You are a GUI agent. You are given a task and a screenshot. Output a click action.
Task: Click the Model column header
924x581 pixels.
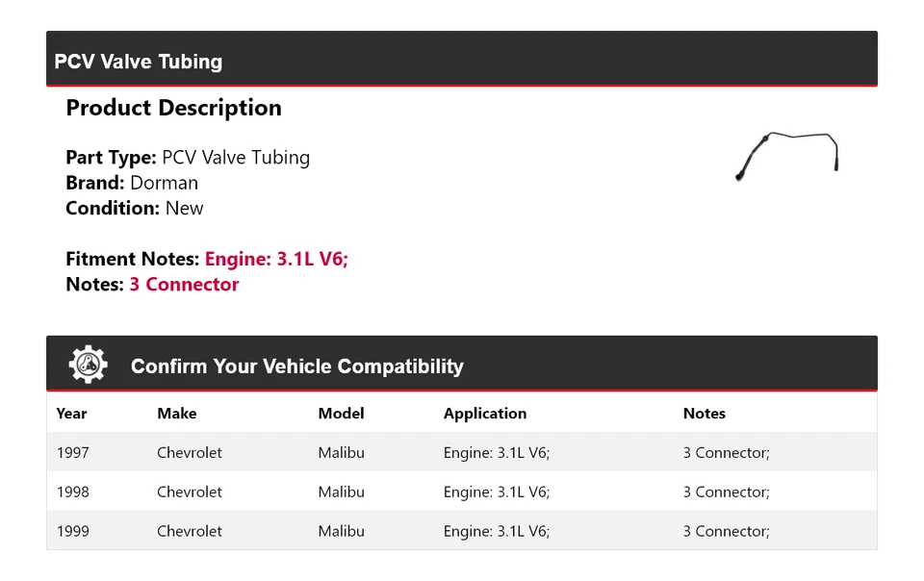pyautogui.click(x=341, y=414)
